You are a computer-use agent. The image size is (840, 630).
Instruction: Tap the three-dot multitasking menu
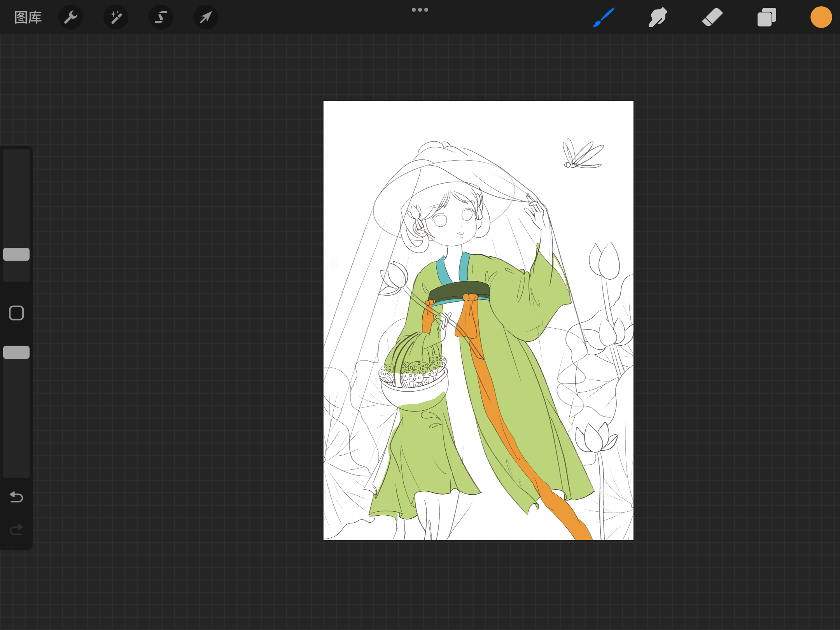click(x=420, y=10)
